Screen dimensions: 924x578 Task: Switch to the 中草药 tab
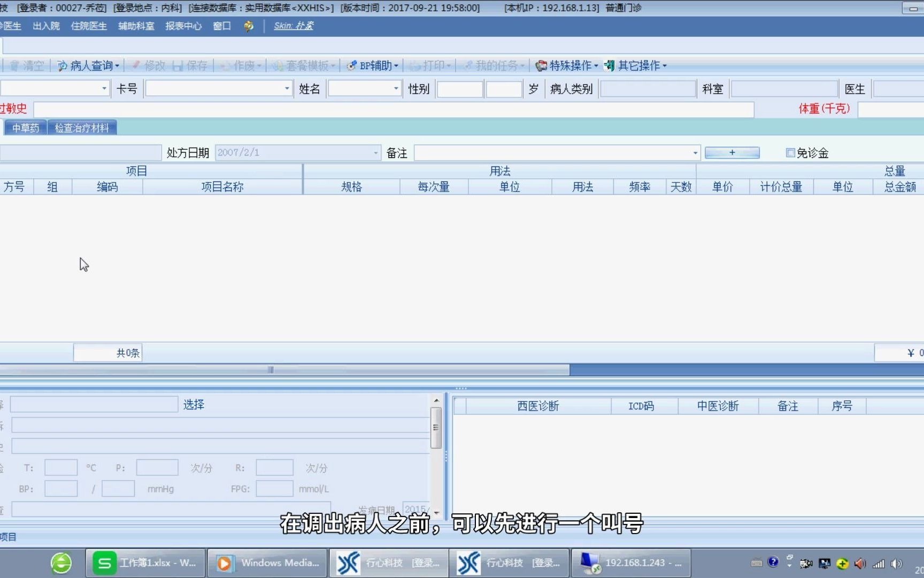point(25,128)
